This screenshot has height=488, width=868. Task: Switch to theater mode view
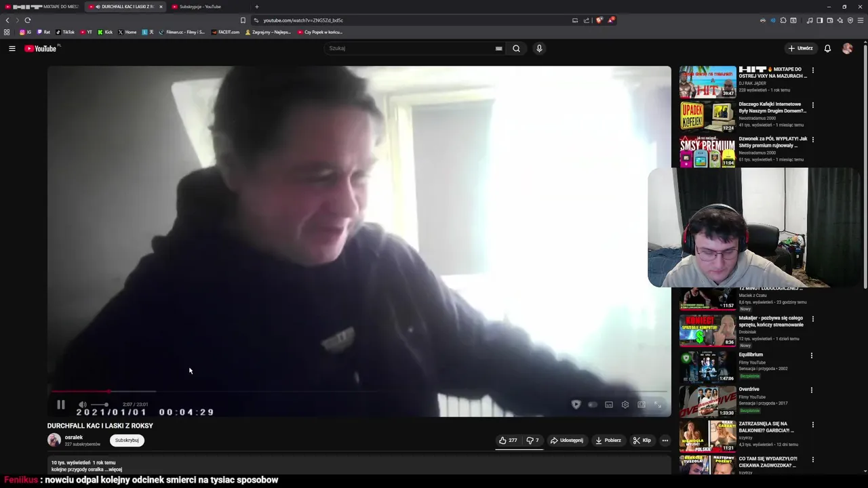click(642, 405)
